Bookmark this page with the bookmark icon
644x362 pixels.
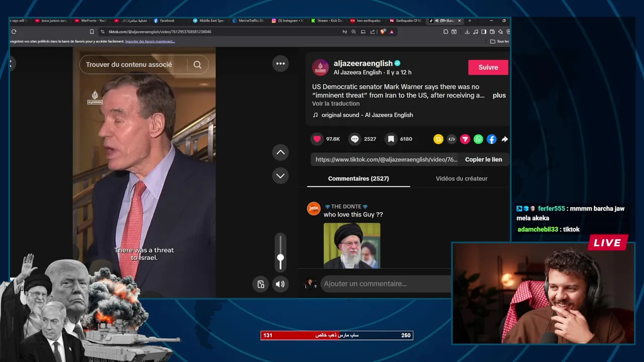pos(92,32)
